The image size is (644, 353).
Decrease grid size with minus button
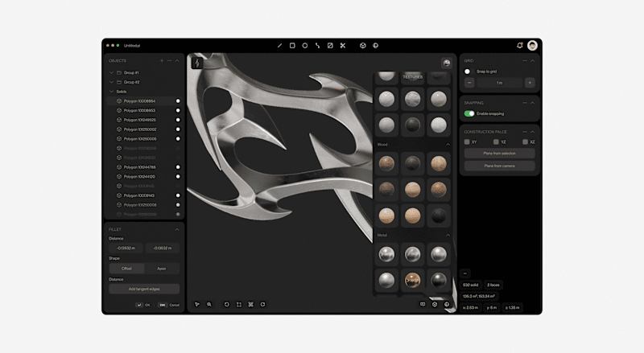(469, 83)
